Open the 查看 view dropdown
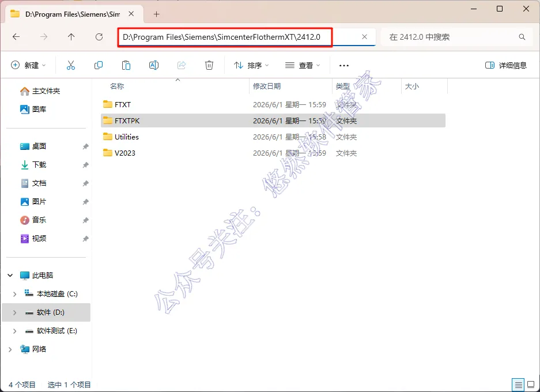 coord(303,65)
